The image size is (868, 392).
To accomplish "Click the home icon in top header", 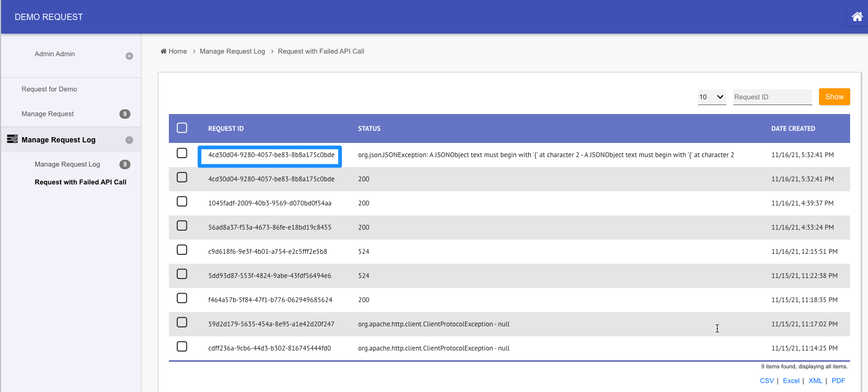I will (857, 17).
